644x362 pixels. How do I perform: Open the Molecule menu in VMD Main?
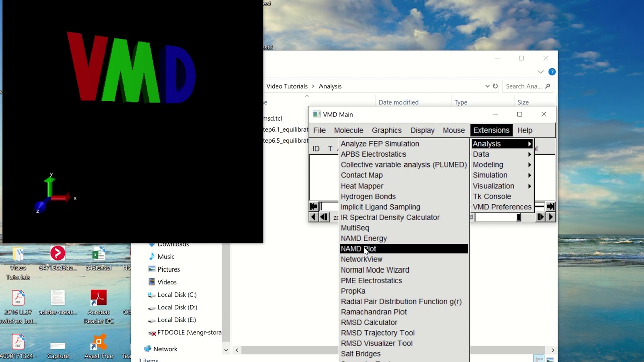349,130
